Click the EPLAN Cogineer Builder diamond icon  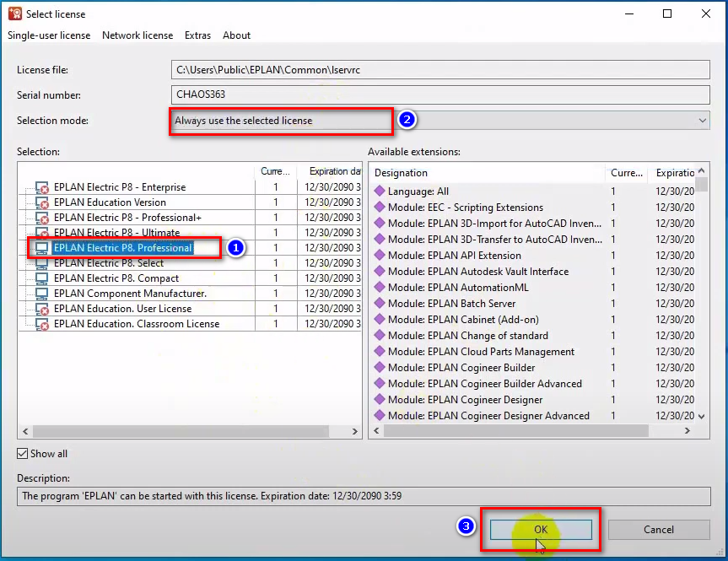coord(380,367)
